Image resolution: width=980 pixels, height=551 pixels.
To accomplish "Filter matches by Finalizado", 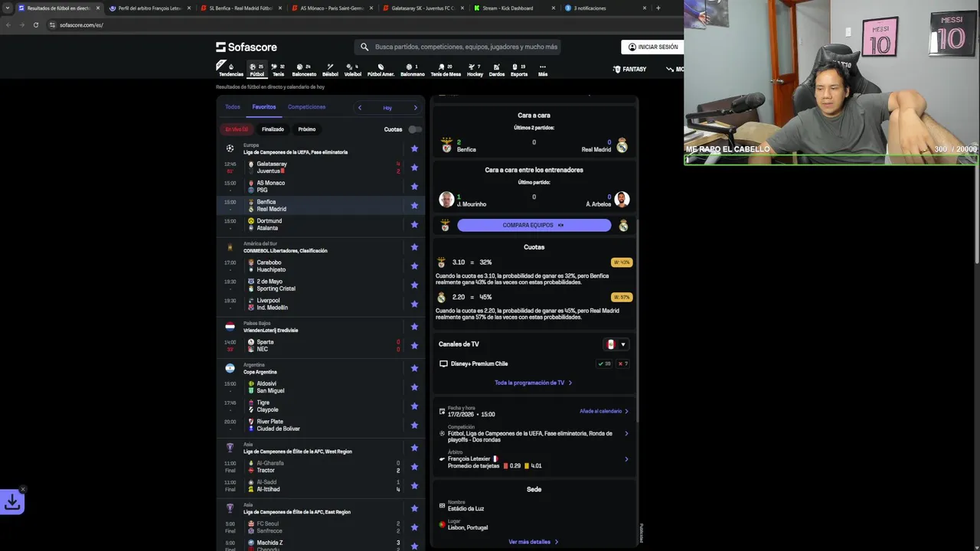I will tap(273, 129).
